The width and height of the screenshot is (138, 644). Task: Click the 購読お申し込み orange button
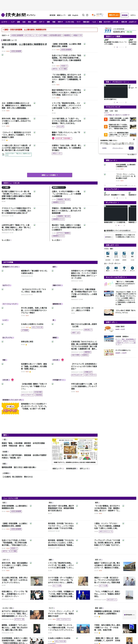(114, 15)
